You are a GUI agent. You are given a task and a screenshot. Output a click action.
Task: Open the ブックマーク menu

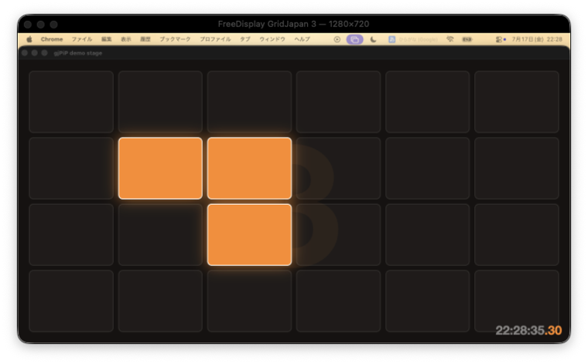(175, 39)
